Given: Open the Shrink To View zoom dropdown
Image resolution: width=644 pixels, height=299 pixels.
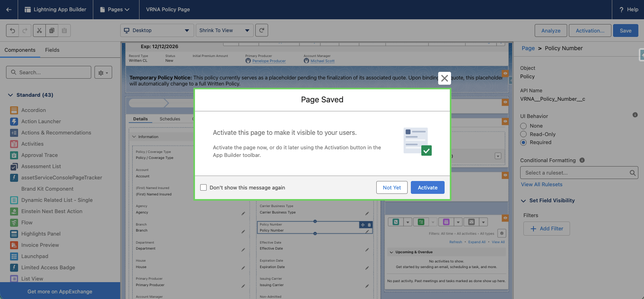Looking at the screenshot, I should click(x=225, y=31).
